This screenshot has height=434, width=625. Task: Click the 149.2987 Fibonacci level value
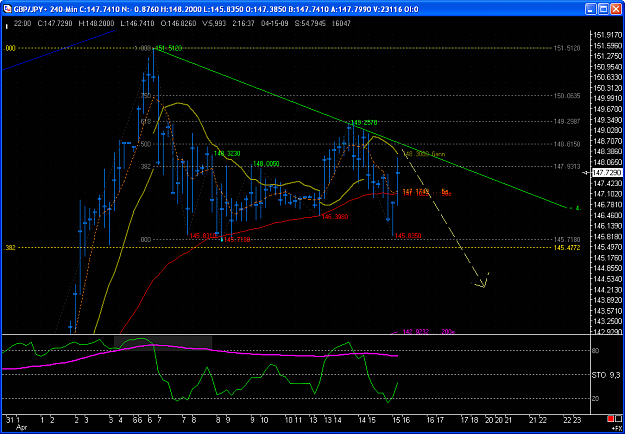(x=567, y=121)
